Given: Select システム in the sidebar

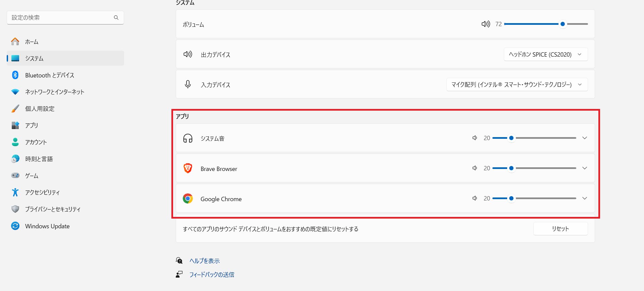Looking at the screenshot, I should [x=65, y=58].
